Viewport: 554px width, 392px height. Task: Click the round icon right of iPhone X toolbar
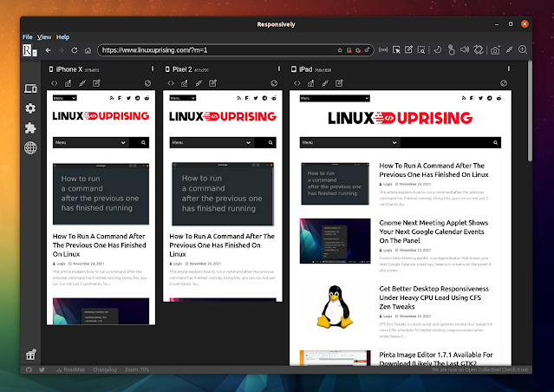(147, 83)
